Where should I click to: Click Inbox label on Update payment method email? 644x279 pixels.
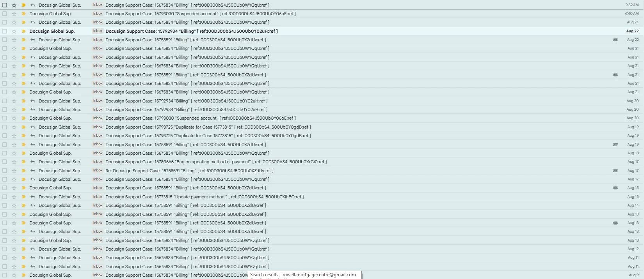click(x=98, y=197)
